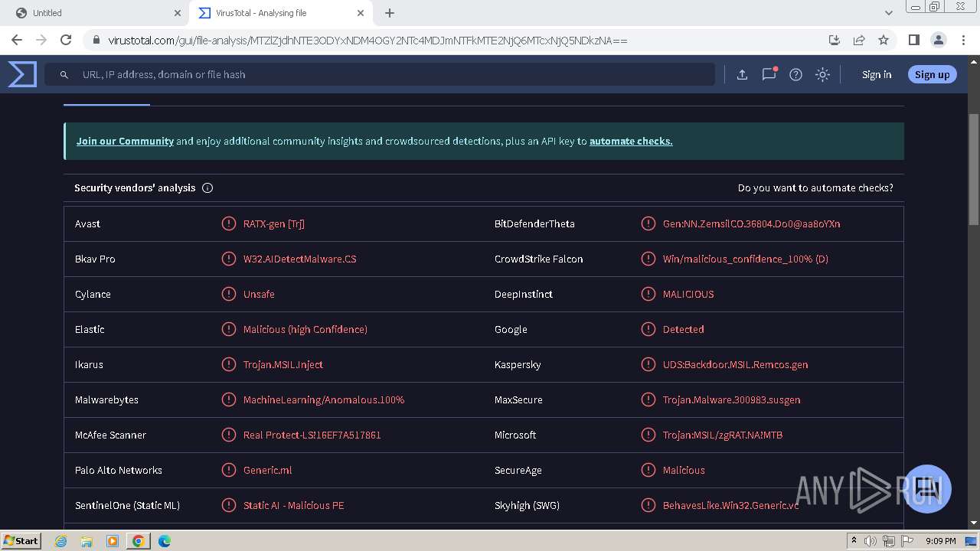
Task: Click the browser address bar URL
Action: point(367,40)
